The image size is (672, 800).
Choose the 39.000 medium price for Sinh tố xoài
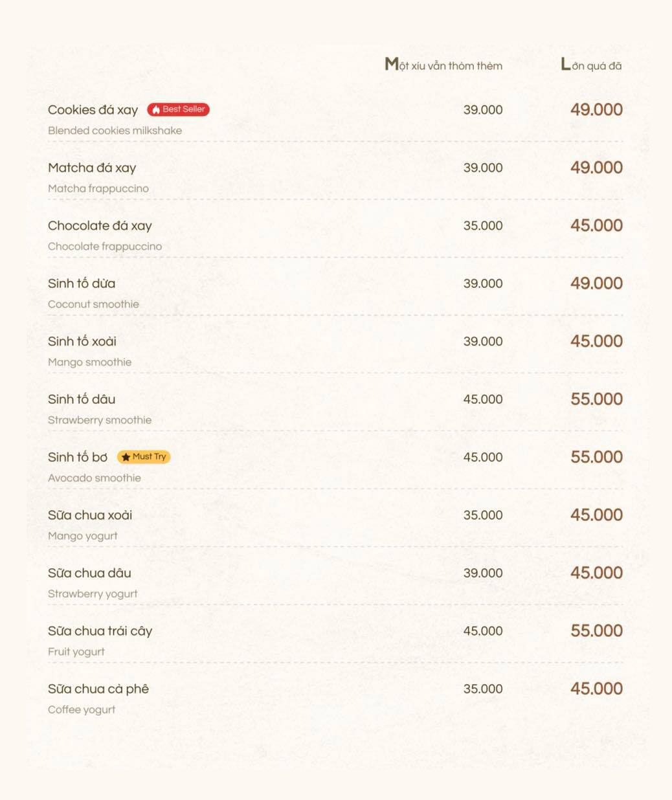pyautogui.click(x=483, y=342)
